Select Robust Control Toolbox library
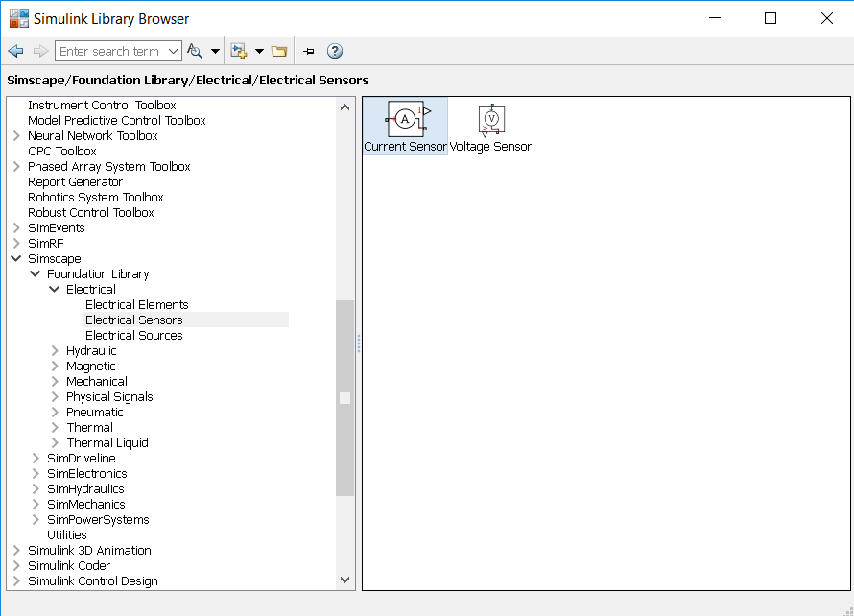 point(91,212)
